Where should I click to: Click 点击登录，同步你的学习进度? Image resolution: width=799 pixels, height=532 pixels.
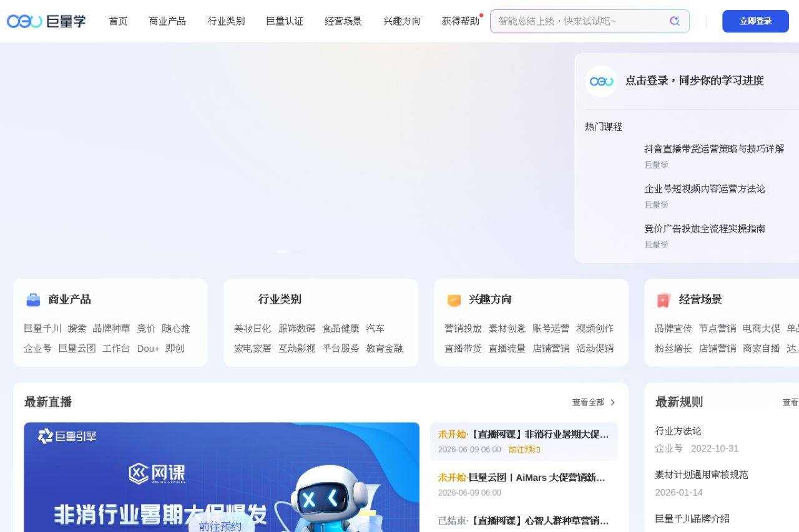[695, 80]
